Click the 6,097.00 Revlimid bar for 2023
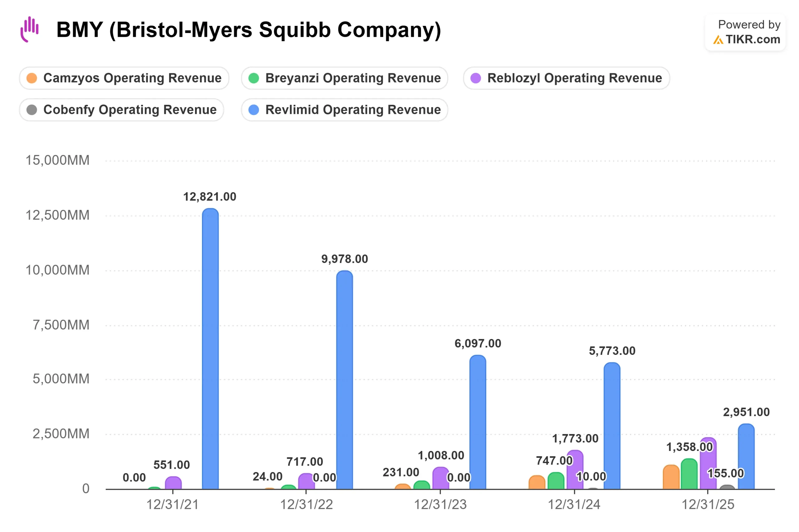The height and width of the screenshot is (532, 799). click(478, 422)
